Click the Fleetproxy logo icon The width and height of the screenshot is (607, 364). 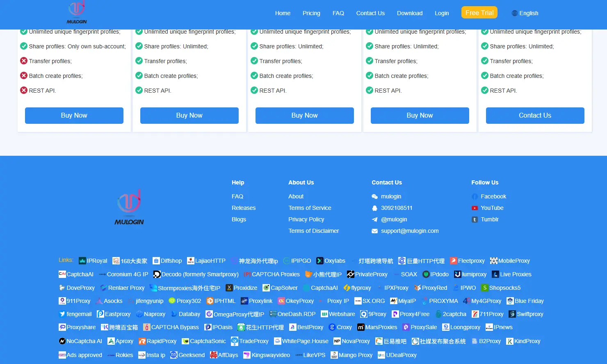pyautogui.click(x=453, y=261)
